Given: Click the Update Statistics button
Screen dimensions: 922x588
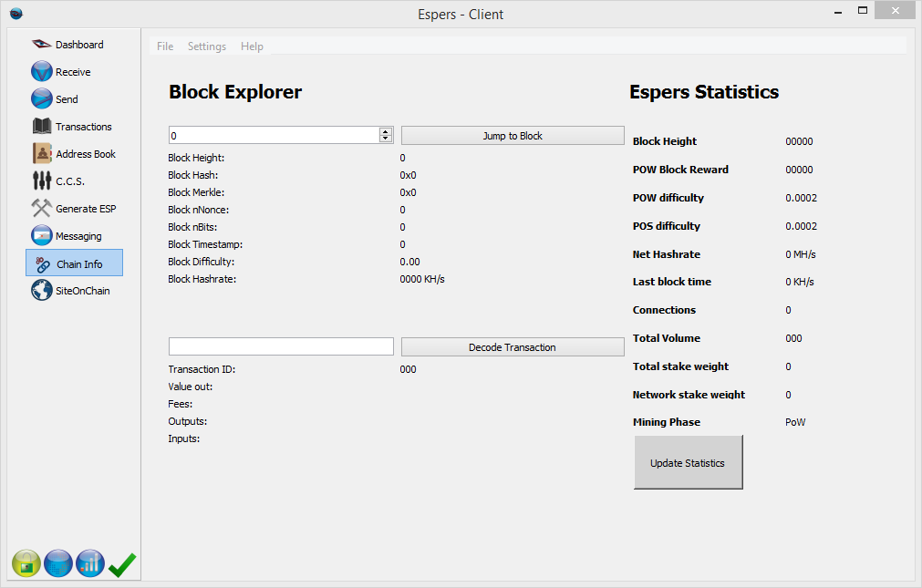Looking at the screenshot, I should pos(688,462).
